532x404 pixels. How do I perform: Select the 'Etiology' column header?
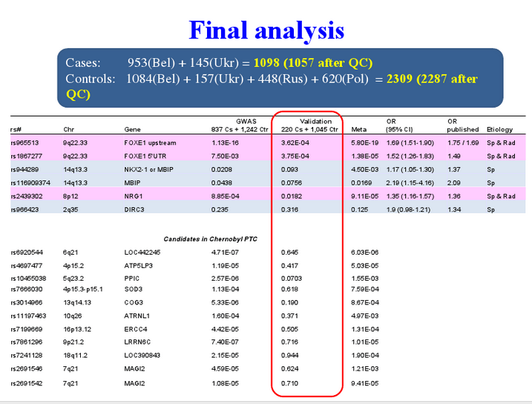pyautogui.click(x=500, y=130)
